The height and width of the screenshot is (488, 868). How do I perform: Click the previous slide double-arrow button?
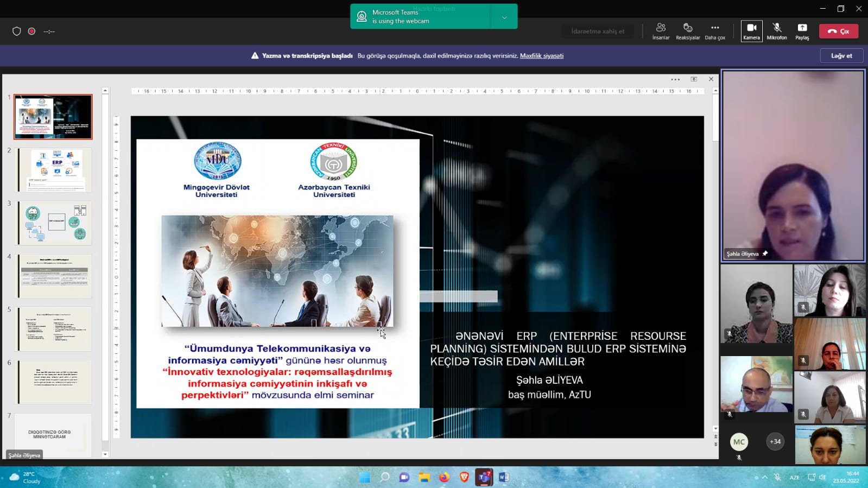(x=715, y=436)
